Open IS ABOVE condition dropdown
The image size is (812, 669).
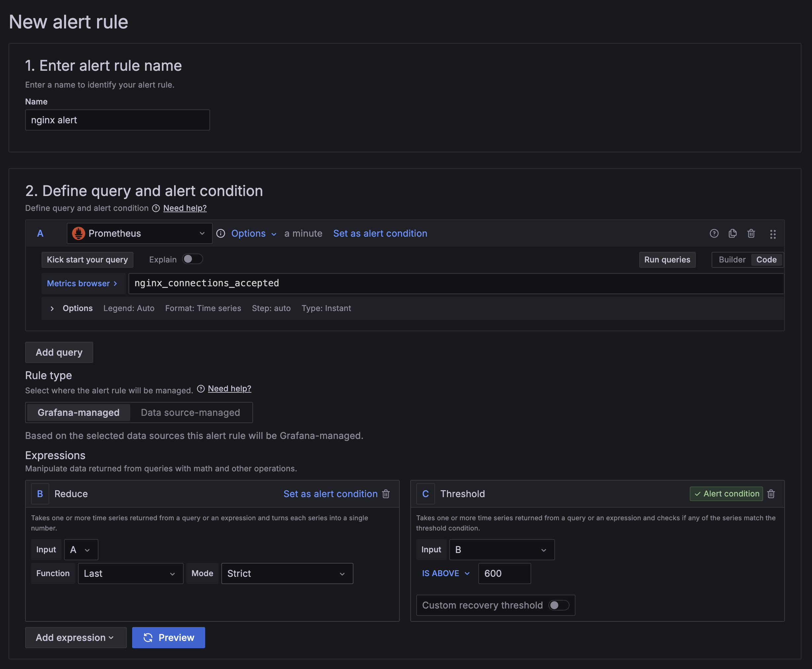point(446,573)
